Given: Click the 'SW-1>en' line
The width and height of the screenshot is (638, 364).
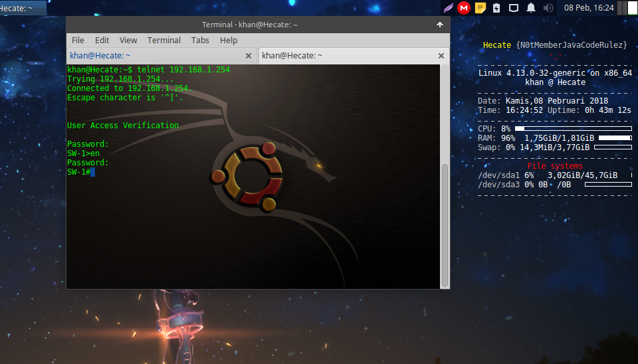Looking at the screenshot, I should coord(84,153).
